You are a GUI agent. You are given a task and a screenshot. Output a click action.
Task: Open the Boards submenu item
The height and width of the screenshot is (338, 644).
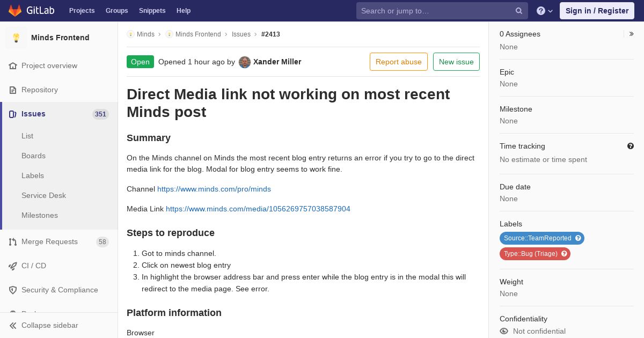point(33,156)
